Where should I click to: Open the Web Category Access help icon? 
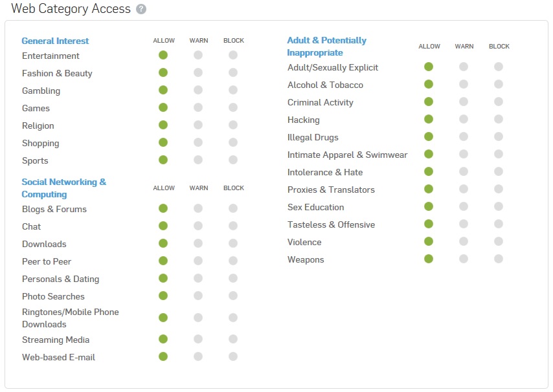point(141,9)
